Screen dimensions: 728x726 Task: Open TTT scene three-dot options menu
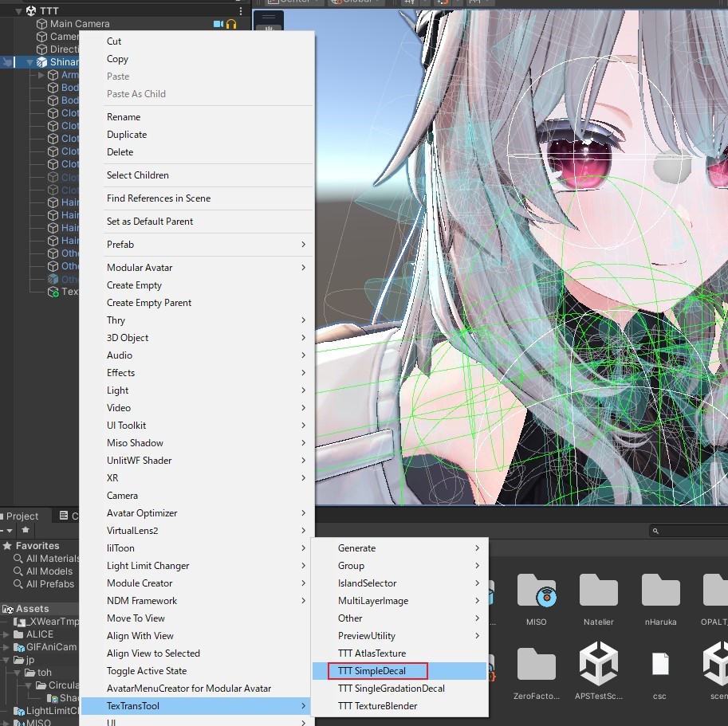point(241,10)
